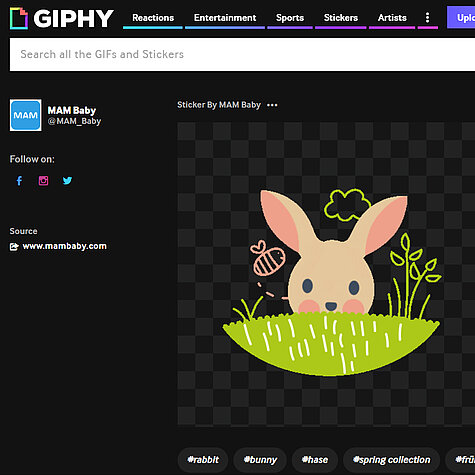Screen dimensions: 475x475
Task: Click the GIPHY wordmark to go home
Action: tap(73, 18)
